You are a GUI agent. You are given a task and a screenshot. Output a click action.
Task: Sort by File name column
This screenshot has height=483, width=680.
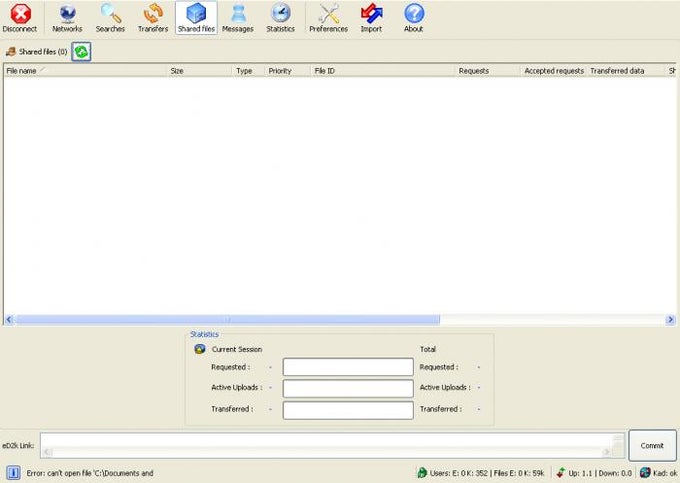[x=85, y=71]
